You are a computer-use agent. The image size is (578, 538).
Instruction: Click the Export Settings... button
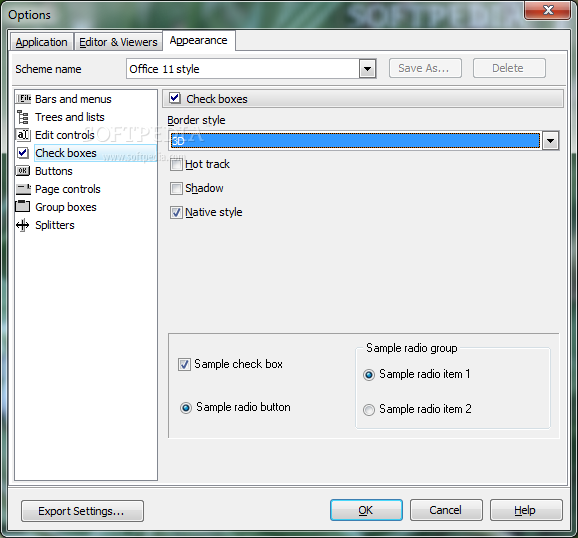[82, 511]
